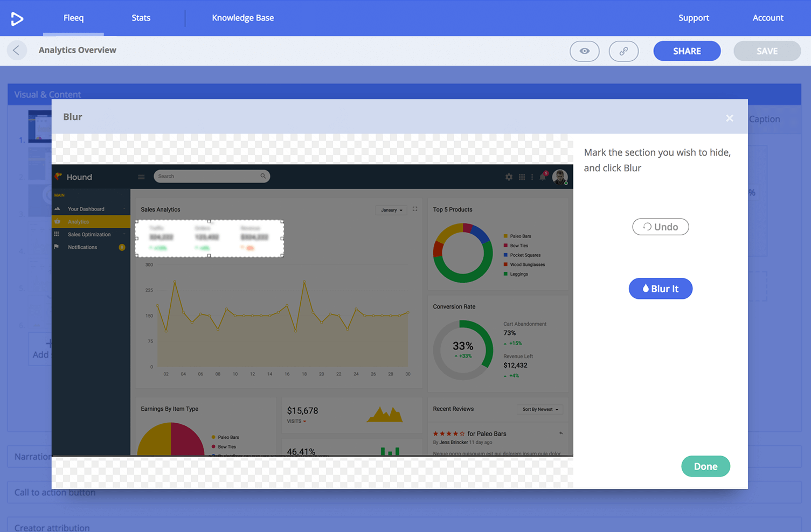Click the Pocket Squares legend entry
This screenshot has height=532, width=811.
(522, 255)
